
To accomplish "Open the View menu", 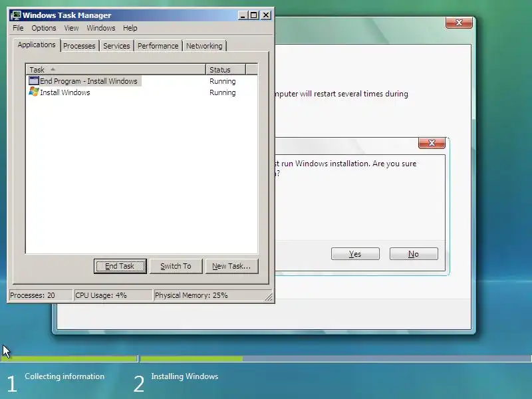I will (x=71, y=28).
